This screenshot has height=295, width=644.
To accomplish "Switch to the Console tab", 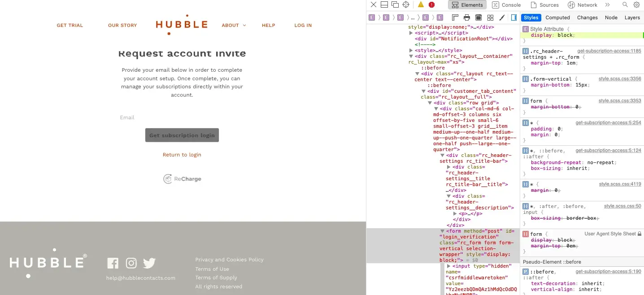I will [506, 5].
